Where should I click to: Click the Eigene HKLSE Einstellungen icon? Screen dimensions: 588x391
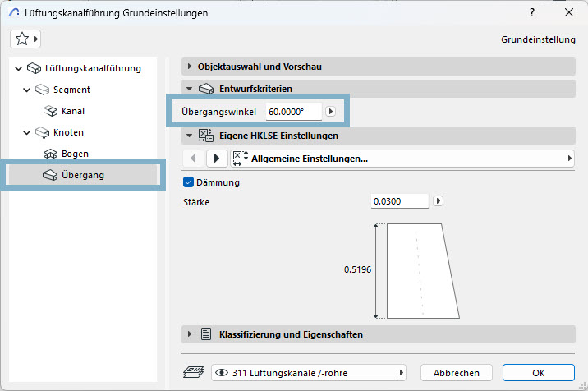tap(206, 136)
